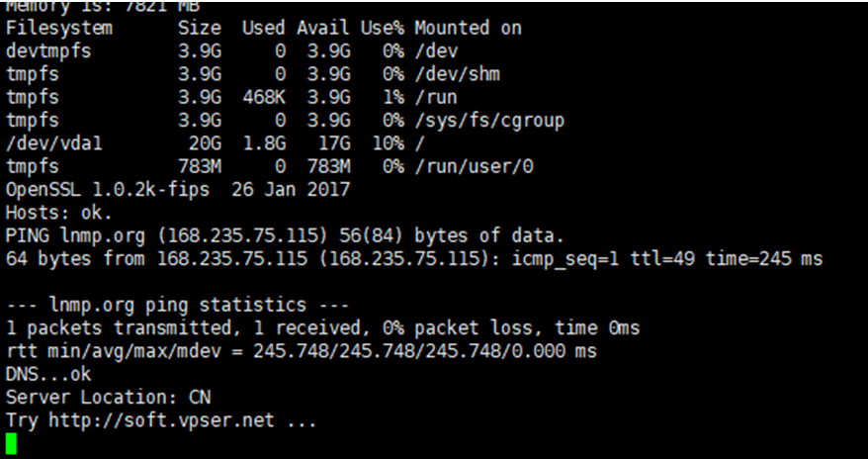Click the /dev/shm mount path

458,74
